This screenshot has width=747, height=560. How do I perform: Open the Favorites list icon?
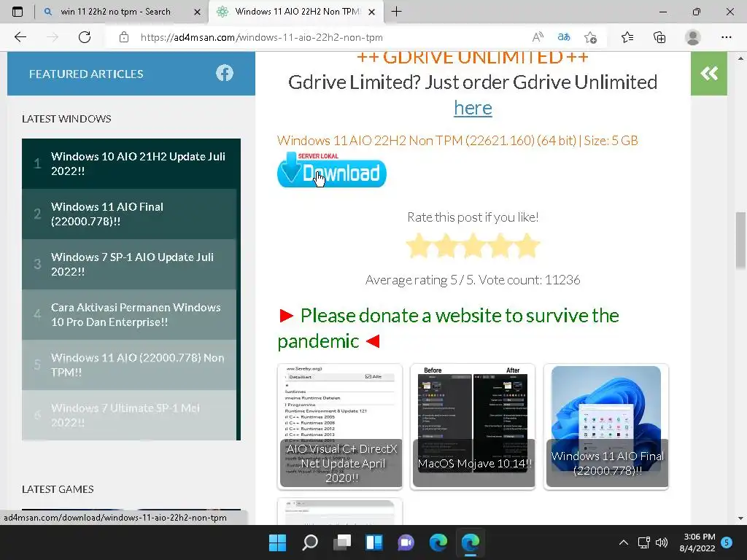(x=627, y=37)
